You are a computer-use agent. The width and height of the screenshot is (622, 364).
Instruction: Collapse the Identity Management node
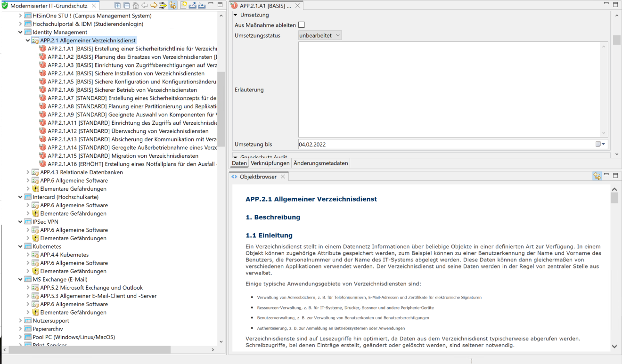pyautogui.click(x=20, y=32)
